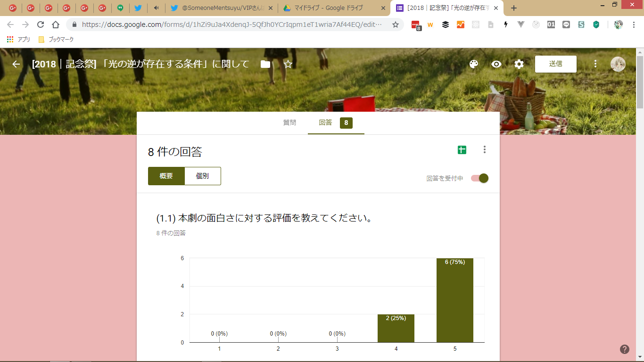
Task: Open the color palette theme customizer
Action: point(474,64)
